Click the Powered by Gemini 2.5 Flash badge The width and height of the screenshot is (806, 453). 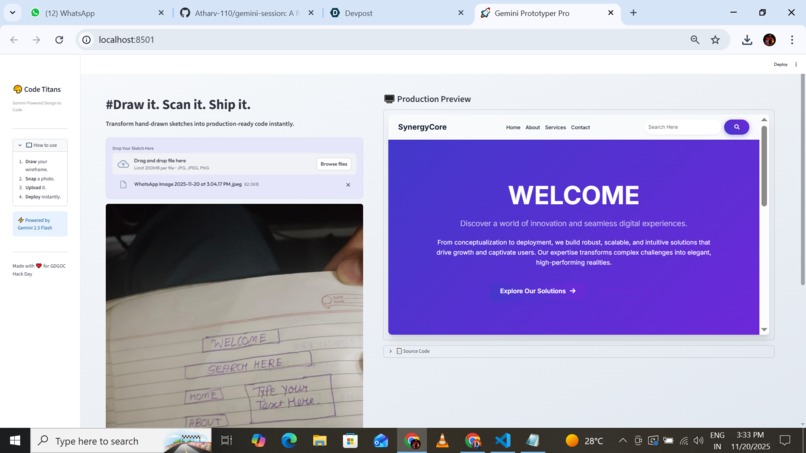tap(40, 224)
